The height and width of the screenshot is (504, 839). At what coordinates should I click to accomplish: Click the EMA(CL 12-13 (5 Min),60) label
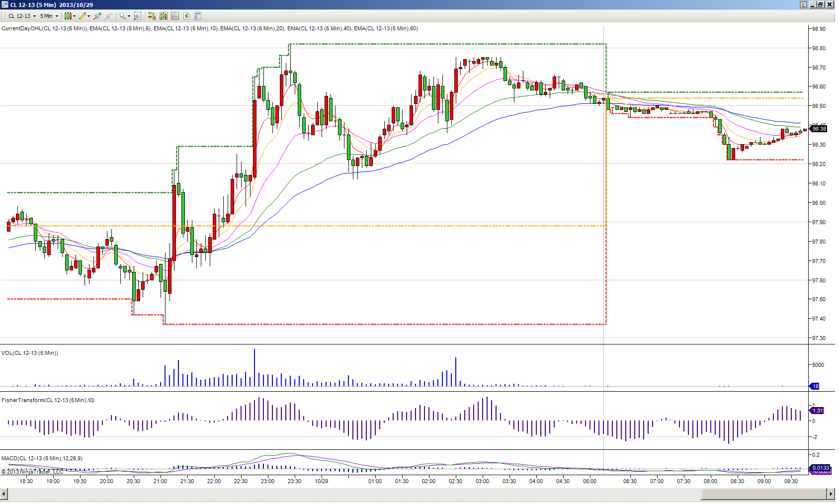386,28
